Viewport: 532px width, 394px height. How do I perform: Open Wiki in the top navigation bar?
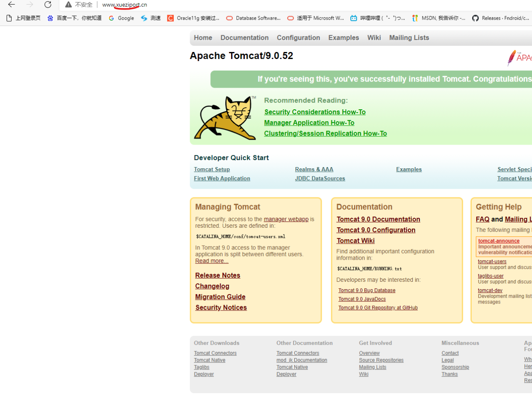[374, 37]
